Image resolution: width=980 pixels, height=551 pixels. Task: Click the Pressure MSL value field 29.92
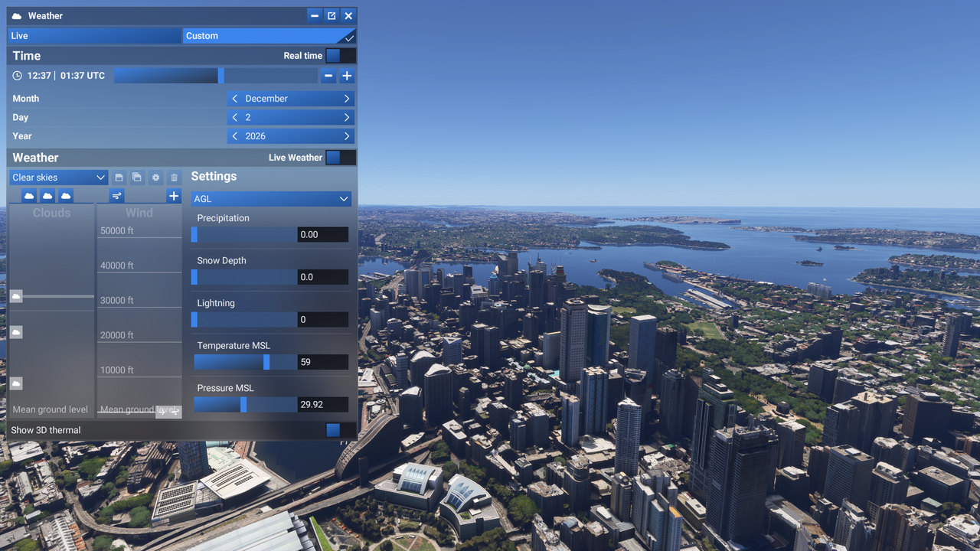pyautogui.click(x=323, y=405)
